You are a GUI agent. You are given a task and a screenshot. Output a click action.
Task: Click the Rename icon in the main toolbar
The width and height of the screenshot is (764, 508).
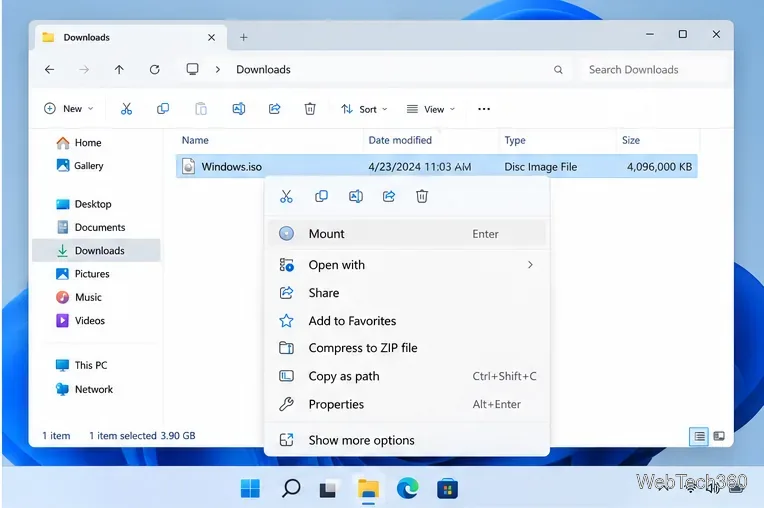238,109
